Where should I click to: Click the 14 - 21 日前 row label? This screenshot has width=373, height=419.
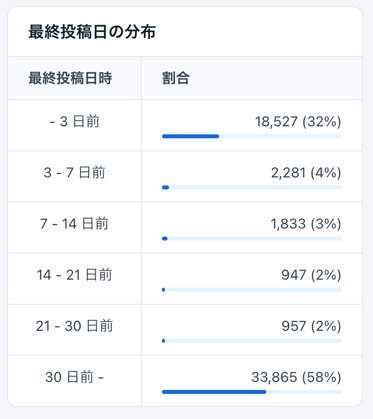coord(74,275)
